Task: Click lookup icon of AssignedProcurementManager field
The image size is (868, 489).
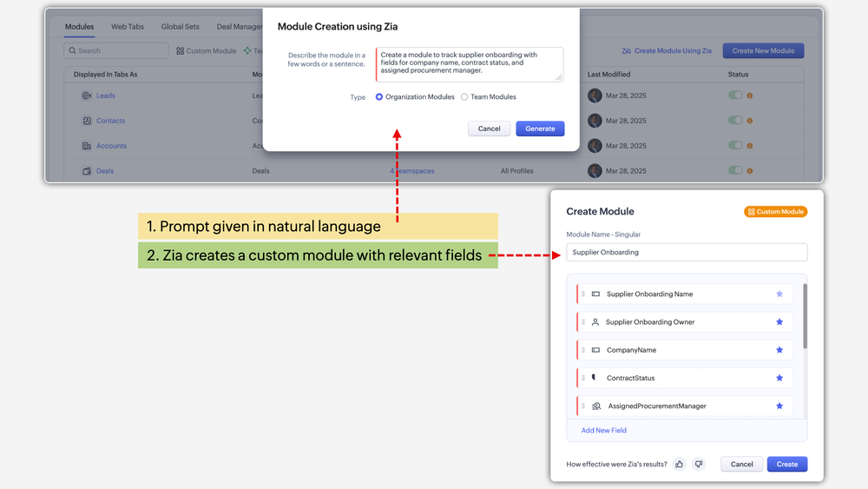Action: click(596, 406)
